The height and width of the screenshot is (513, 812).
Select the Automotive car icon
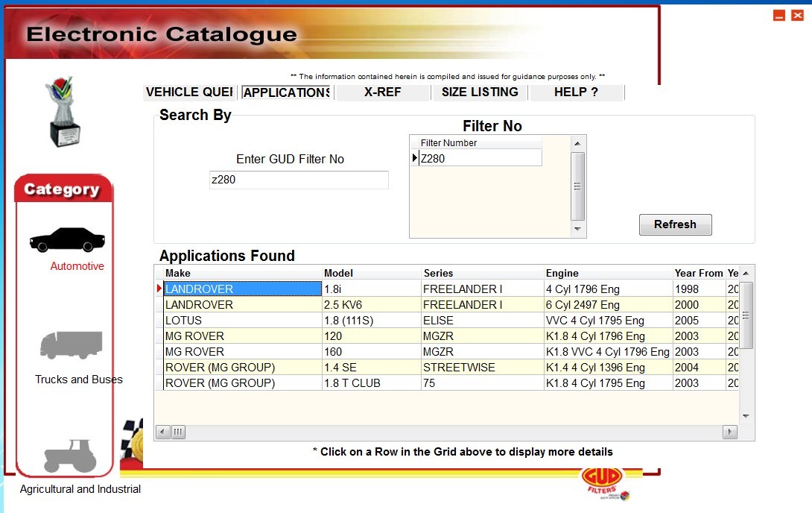point(67,239)
